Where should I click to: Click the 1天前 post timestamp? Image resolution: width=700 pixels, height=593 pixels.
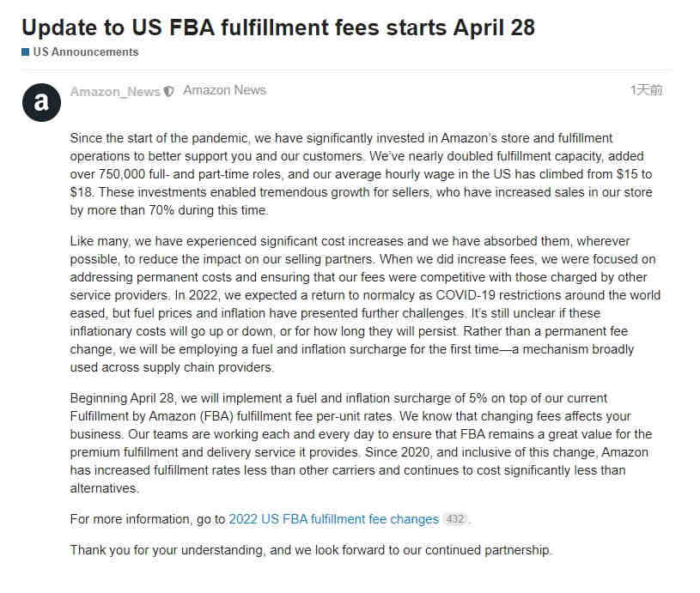click(x=647, y=90)
